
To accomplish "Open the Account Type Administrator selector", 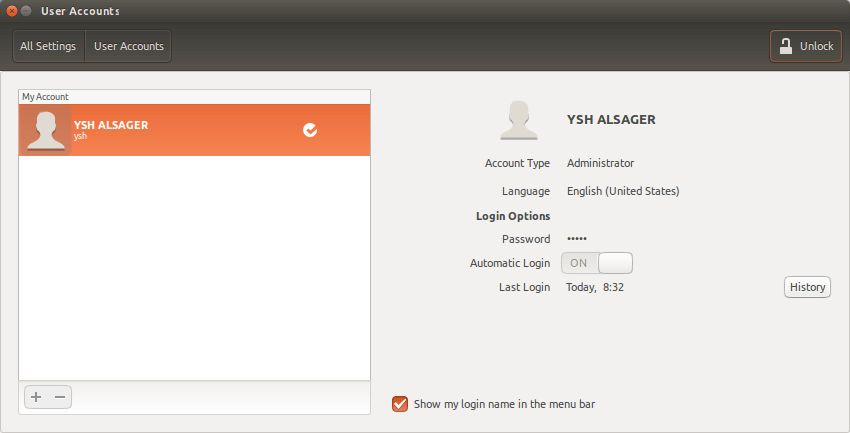I will pos(600,163).
